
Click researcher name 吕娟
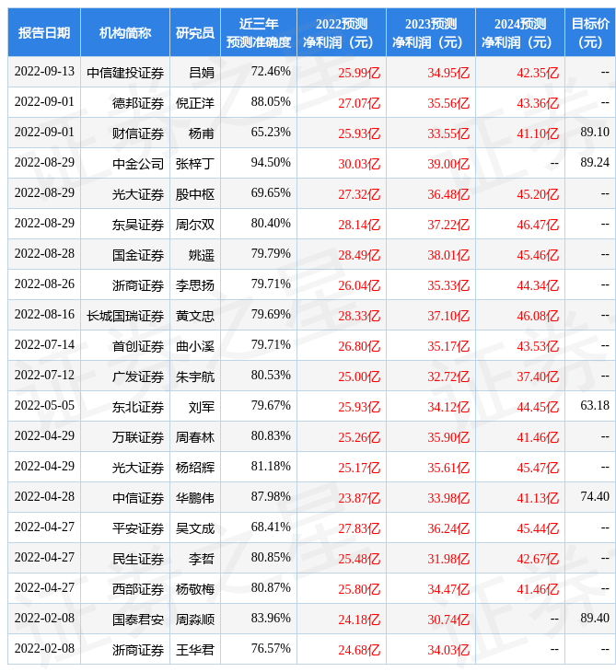[x=202, y=73]
